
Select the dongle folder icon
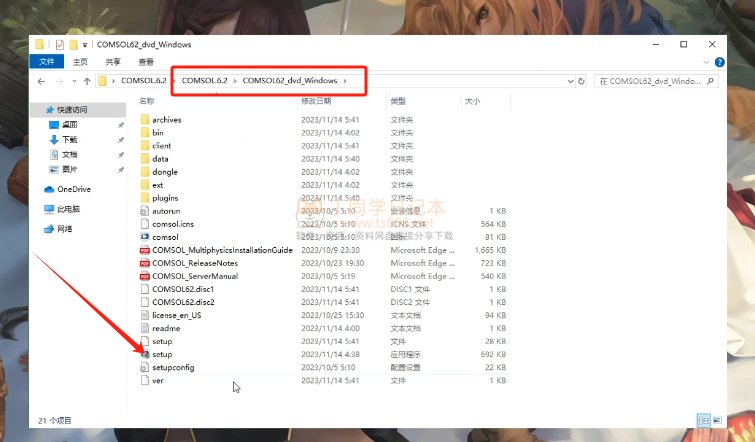[145, 171]
